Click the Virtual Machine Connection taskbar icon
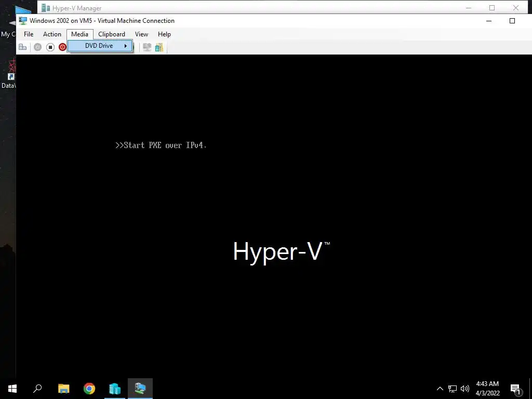Screen dimensions: 532x399 point(140,389)
